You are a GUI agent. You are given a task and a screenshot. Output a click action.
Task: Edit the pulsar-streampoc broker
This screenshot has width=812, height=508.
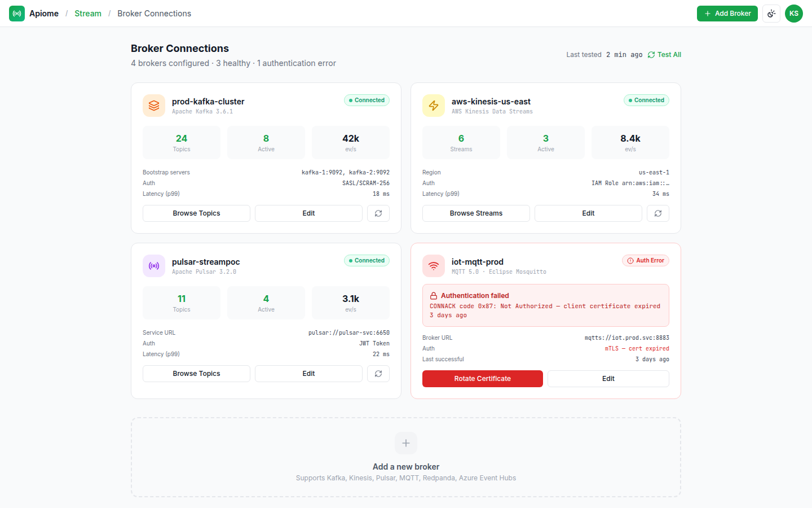coord(308,374)
